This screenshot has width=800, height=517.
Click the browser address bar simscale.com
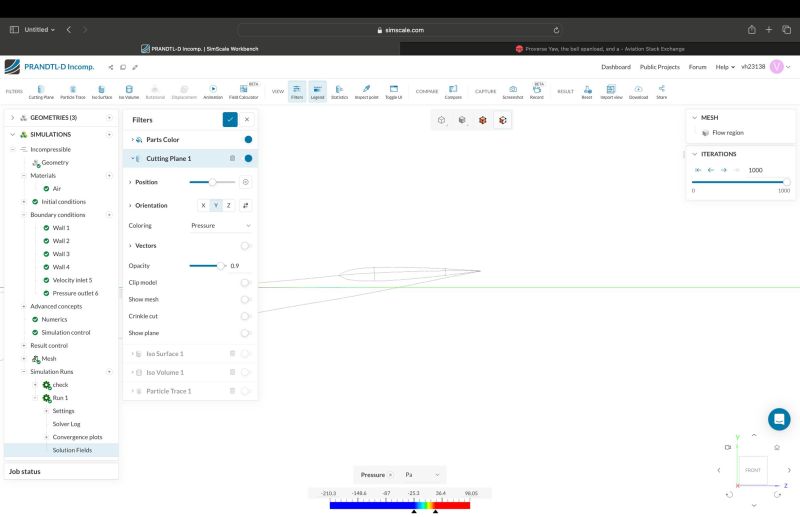(x=400, y=30)
